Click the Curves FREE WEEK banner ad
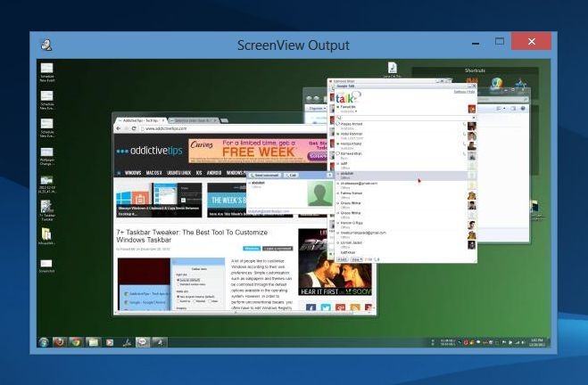Image resolution: width=588 pixels, height=385 pixels. [x=258, y=151]
